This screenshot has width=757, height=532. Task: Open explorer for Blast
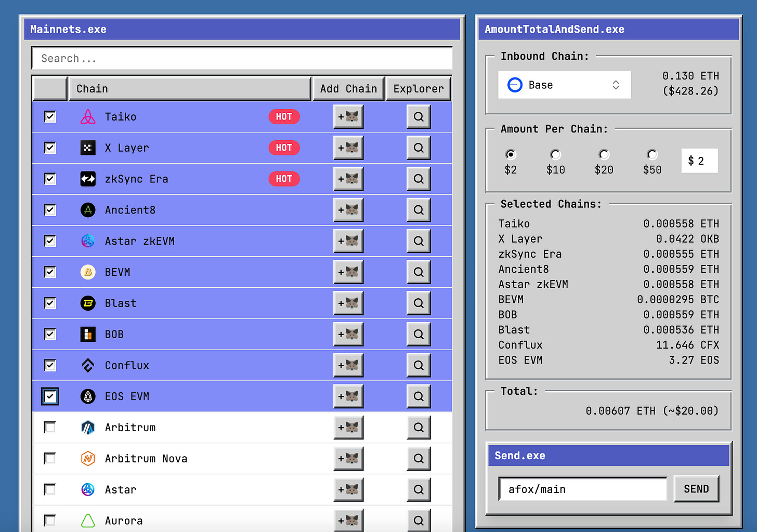[419, 303]
